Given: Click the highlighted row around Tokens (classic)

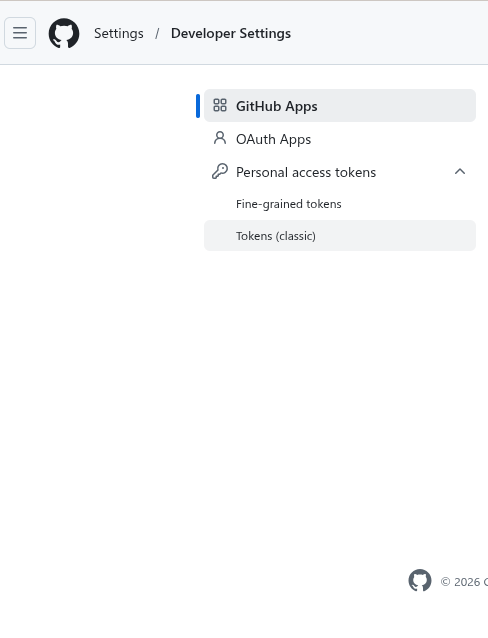Looking at the screenshot, I should 340,236.
